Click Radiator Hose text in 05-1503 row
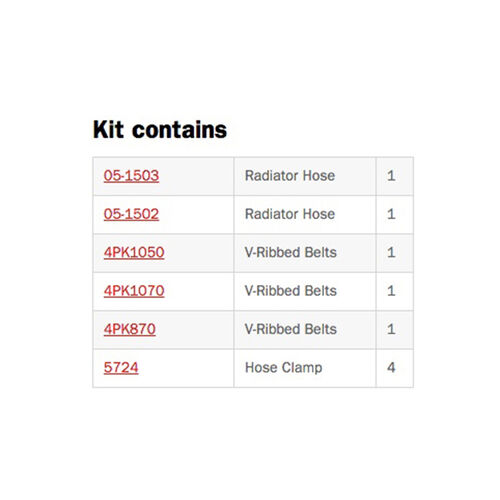 click(x=290, y=176)
